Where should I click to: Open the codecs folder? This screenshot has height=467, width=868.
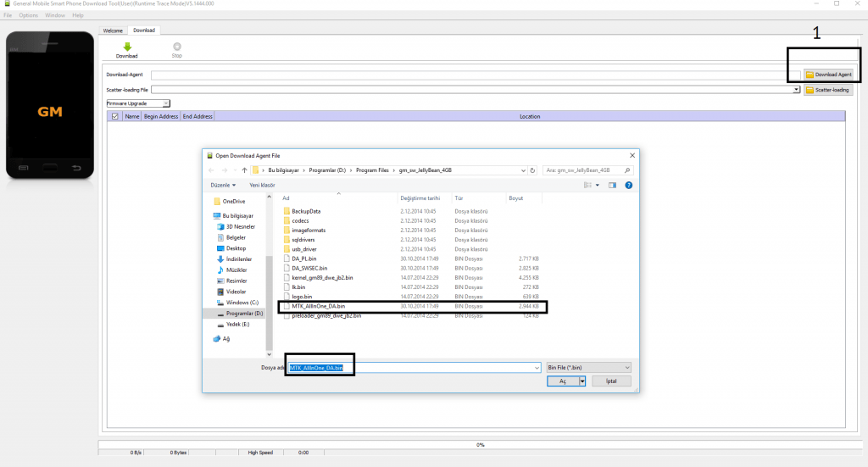click(301, 220)
